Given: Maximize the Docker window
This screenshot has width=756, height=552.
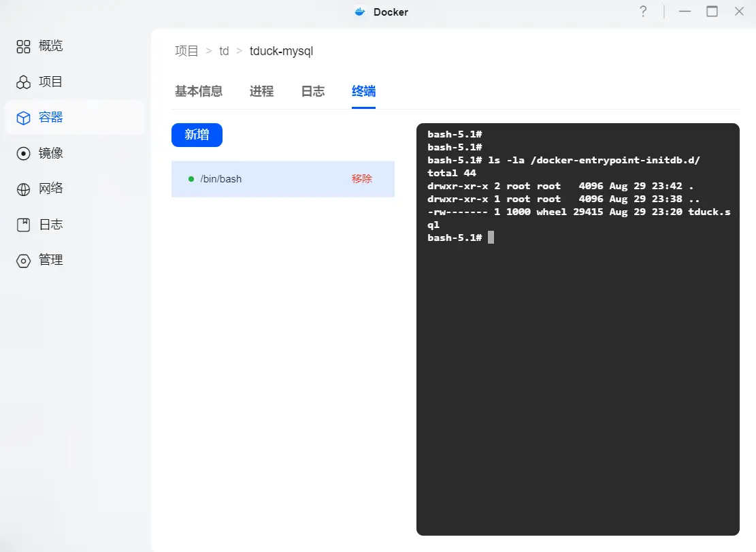Looking at the screenshot, I should point(712,11).
